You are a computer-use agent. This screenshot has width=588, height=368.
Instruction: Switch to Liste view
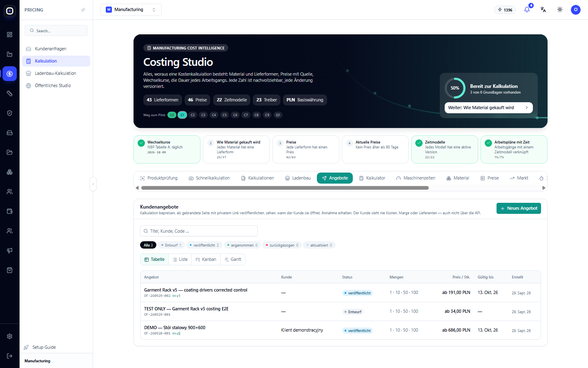tap(180, 260)
